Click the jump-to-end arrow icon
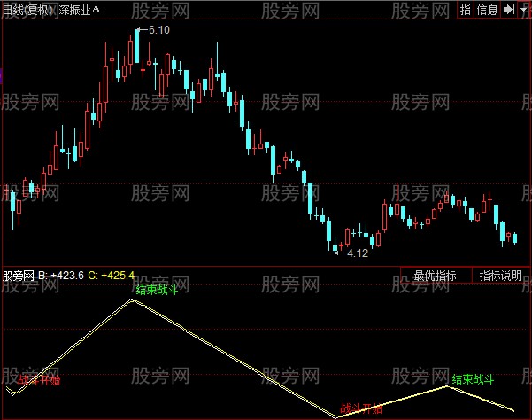The height and width of the screenshot is (420, 532). [509, 10]
